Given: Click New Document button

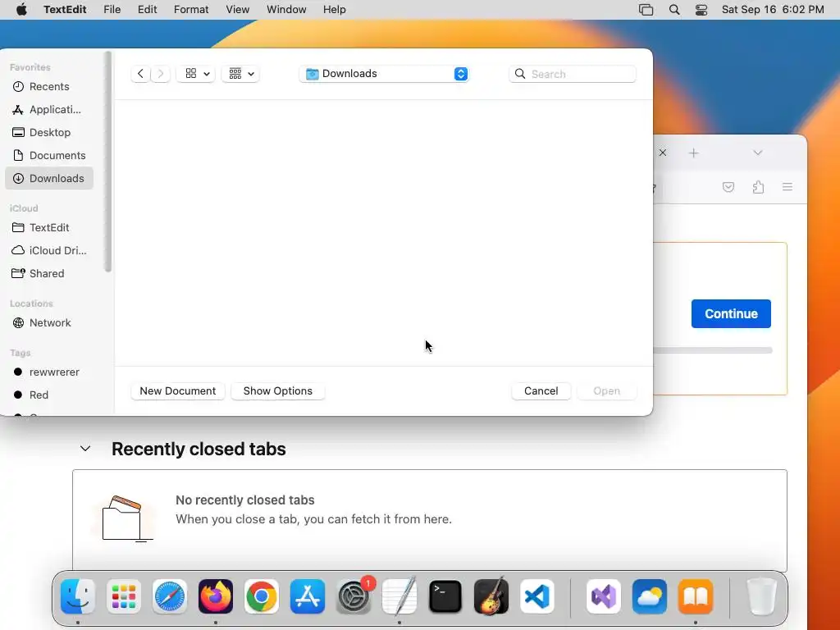Looking at the screenshot, I should (x=178, y=391).
